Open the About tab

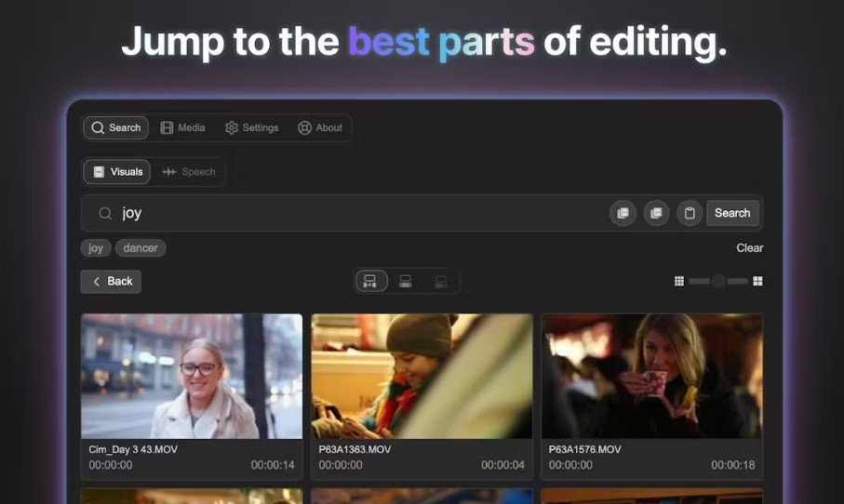(x=320, y=128)
